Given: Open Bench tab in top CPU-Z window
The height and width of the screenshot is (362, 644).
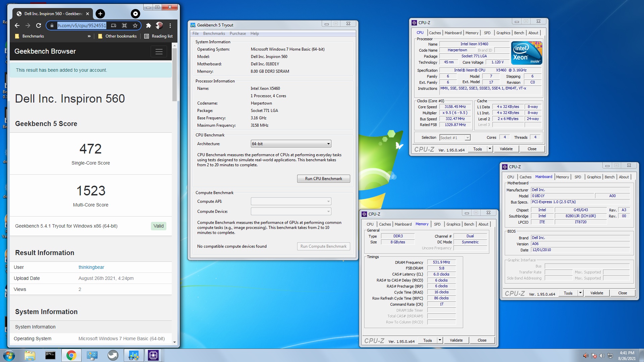Looking at the screenshot, I should click(x=519, y=33).
